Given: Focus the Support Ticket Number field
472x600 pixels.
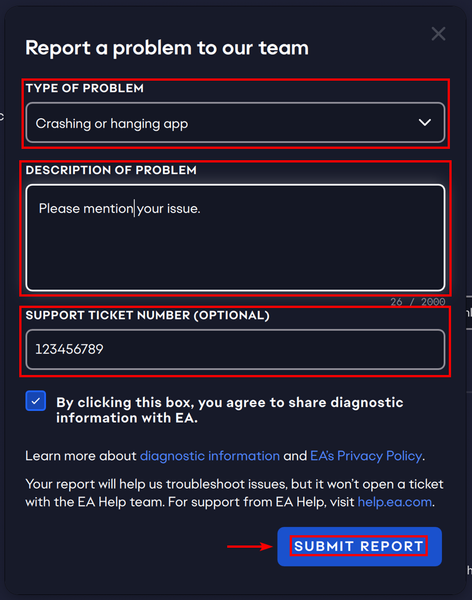Looking at the screenshot, I should tap(235, 349).
